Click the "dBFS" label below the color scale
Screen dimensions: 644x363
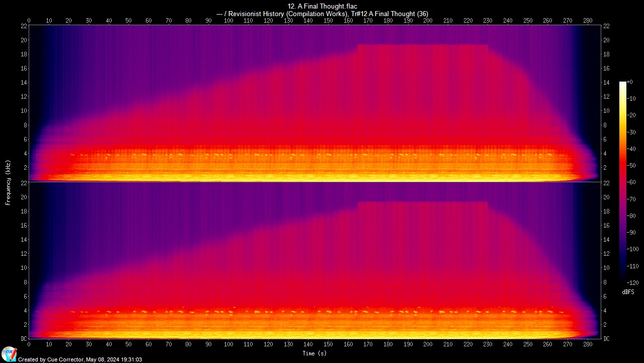628,292
